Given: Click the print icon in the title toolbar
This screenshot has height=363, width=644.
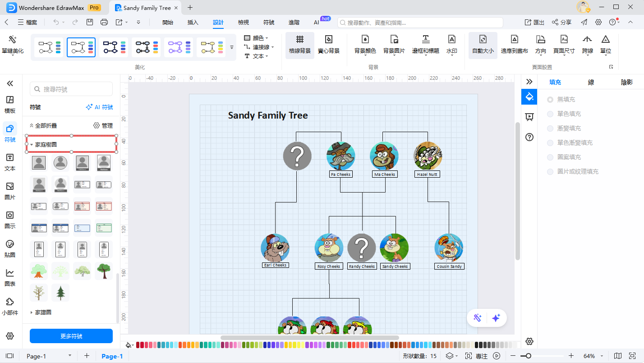Looking at the screenshot, I should coord(104,22).
